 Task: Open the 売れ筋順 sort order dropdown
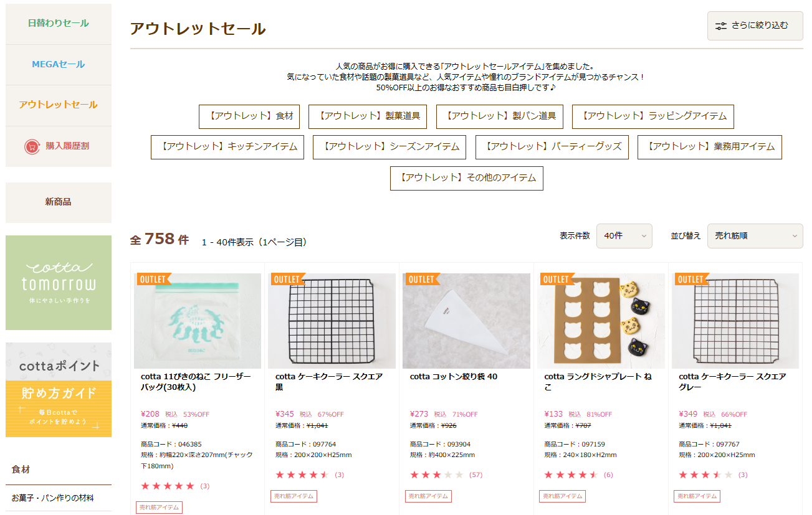pos(755,236)
